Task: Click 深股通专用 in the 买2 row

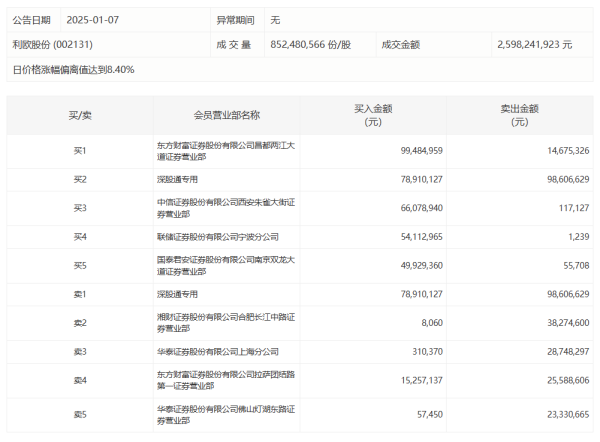Action: pyautogui.click(x=177, y=179)
